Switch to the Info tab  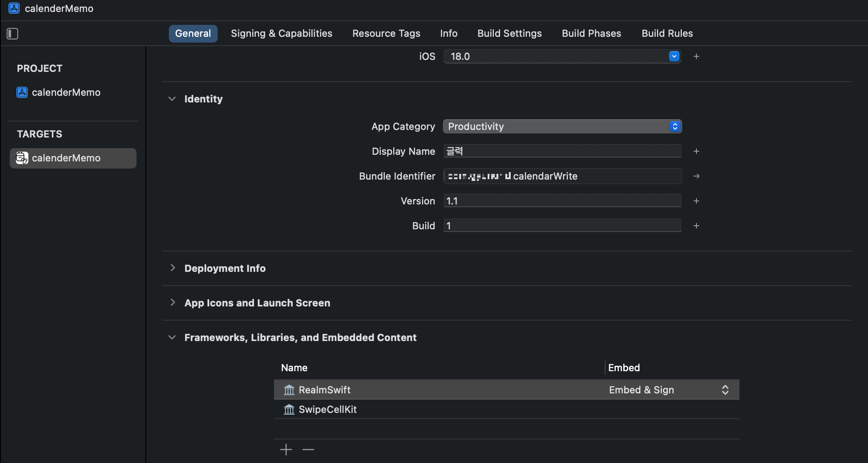click(449, 34)
